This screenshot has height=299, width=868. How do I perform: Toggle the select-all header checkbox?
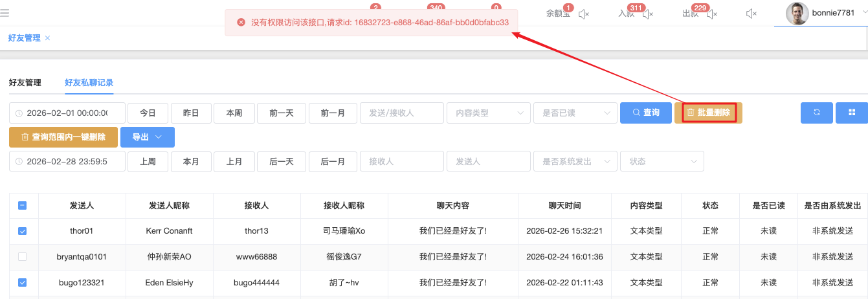[x=23, y=206]
